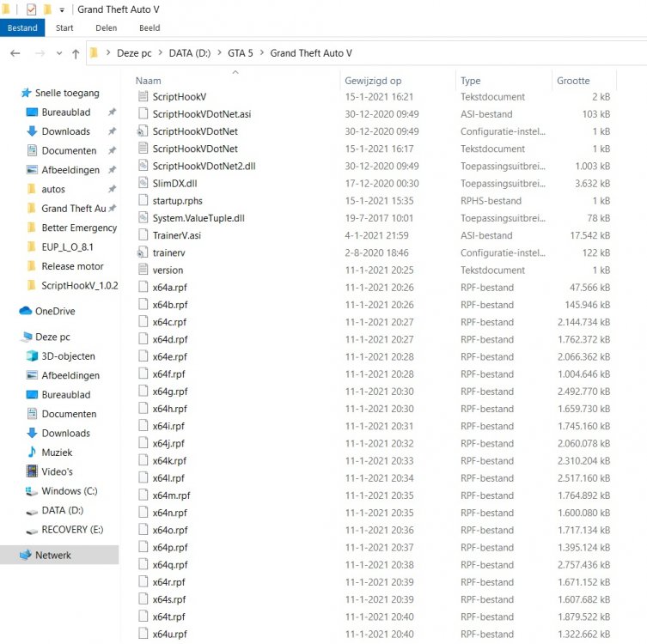The width and height of the screenshot is (647, 644).
Task: Click the Back navigation arrow
Action: pyautogui.click(x=15, y=53)
